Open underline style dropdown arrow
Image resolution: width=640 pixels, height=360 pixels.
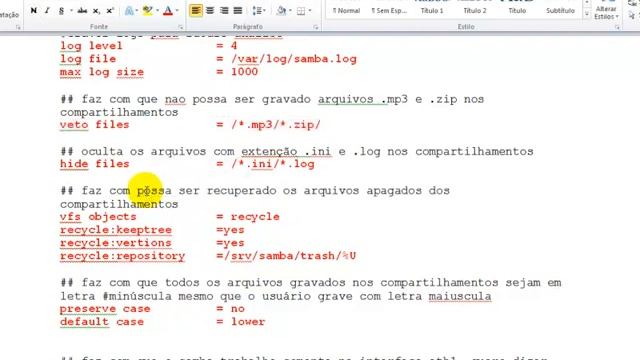point(70,11)
